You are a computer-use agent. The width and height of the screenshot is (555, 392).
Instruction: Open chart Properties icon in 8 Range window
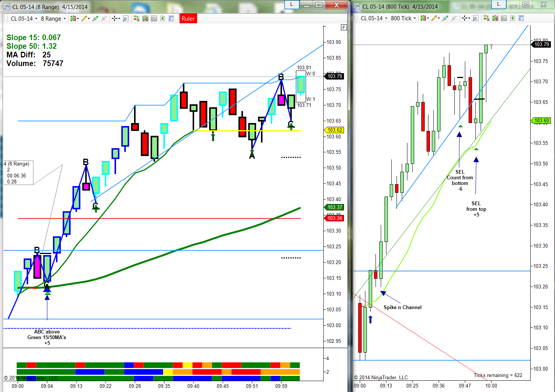(171, 18)
